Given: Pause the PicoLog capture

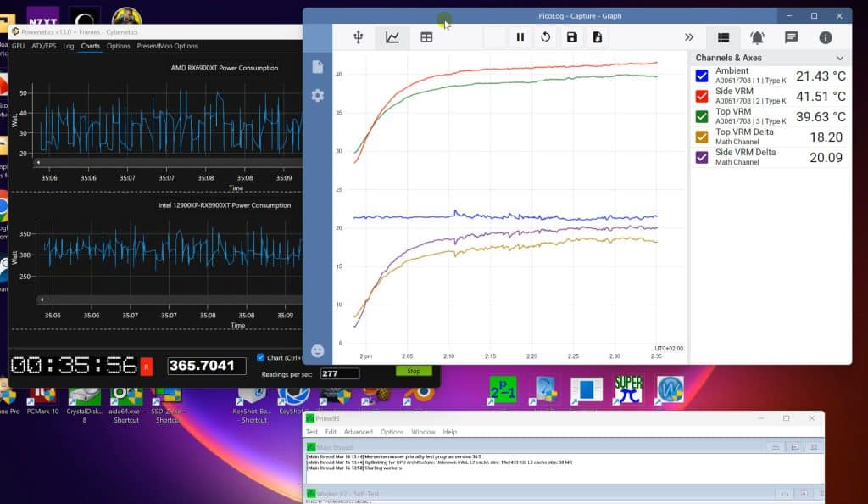Looking at the screenshot, I should tap(520, 37).
